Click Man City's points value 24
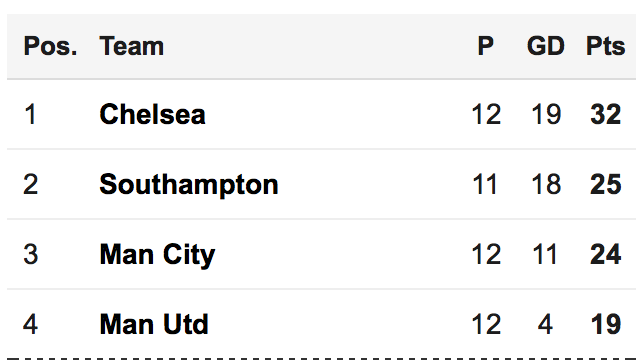This screenshot has height=360, width=642. pos(606,254)
